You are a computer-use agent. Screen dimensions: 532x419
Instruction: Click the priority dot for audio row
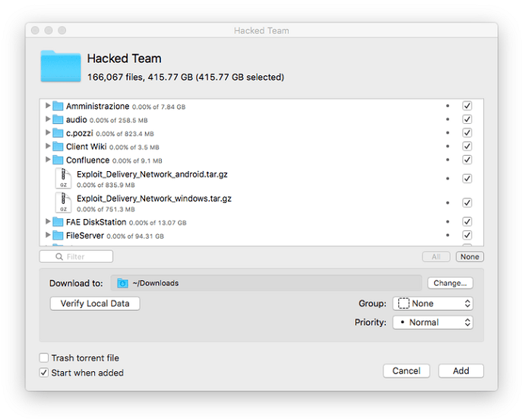(447, 119)
